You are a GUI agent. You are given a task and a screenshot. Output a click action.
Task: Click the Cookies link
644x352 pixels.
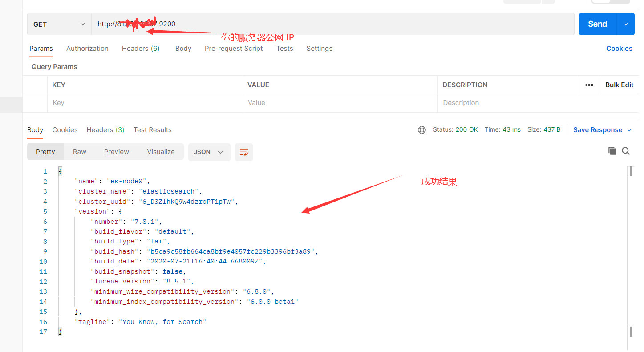(x=619, y=49)
